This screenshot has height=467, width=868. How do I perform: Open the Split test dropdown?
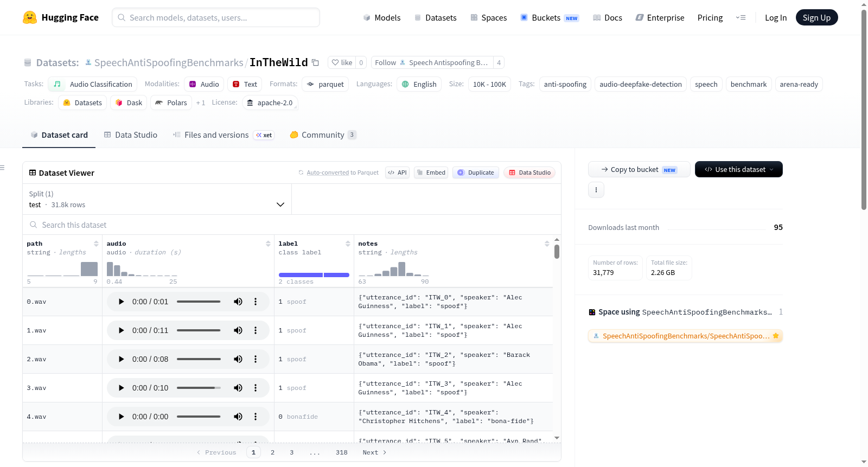[157, 199]
